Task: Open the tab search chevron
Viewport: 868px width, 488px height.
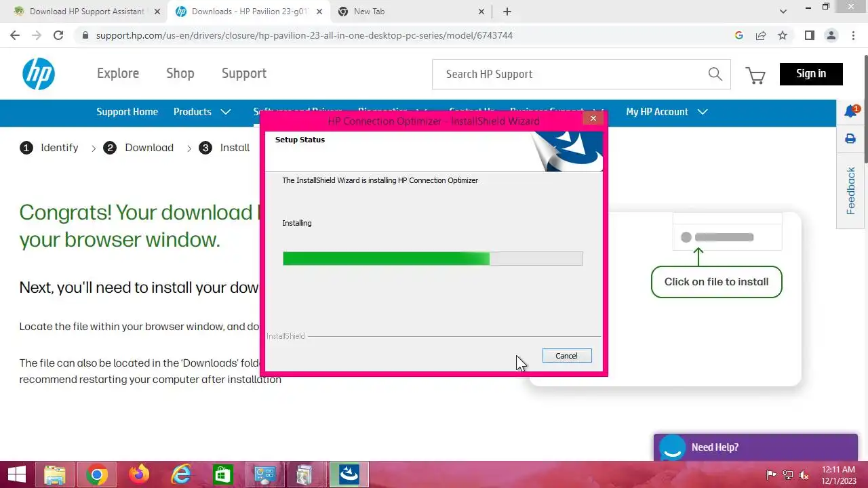Action: click(x=783, y=12)
